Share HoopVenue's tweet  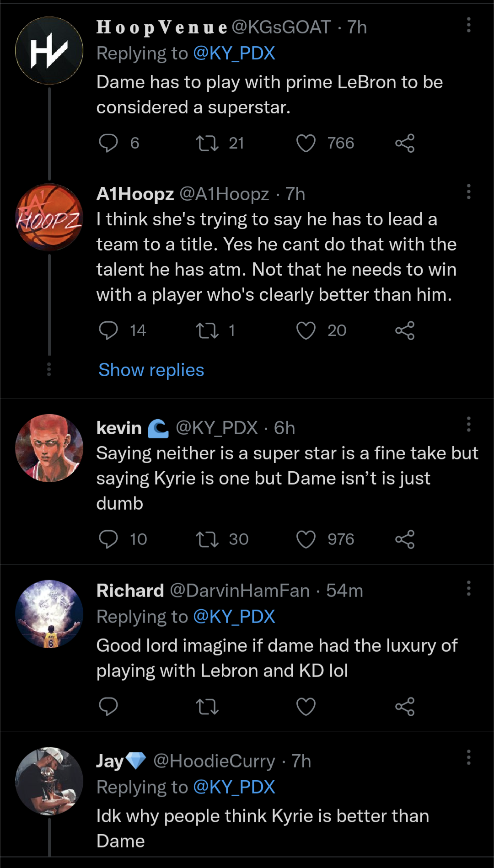point(405,143)
